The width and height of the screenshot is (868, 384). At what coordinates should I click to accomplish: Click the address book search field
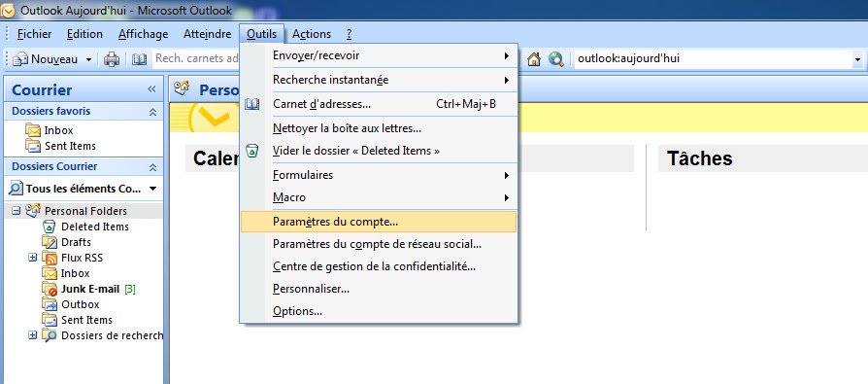pos(196,58)
